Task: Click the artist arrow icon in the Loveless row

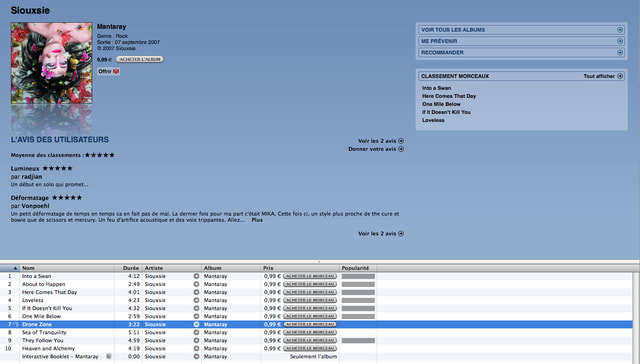Action: pos(196,300)
